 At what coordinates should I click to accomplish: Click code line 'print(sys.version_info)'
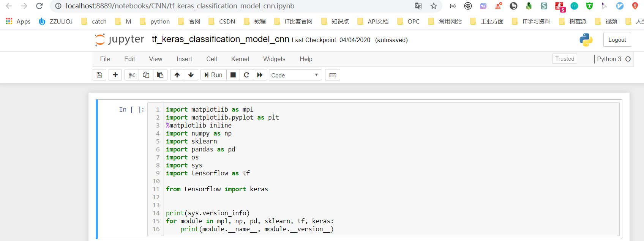tap(208, 213)
